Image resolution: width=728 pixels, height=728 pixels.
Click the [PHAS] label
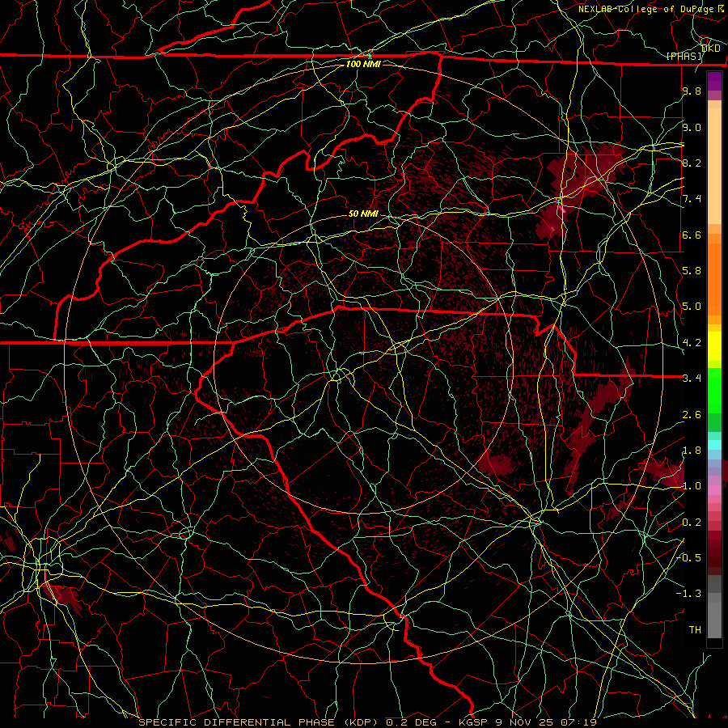point(684,56)
